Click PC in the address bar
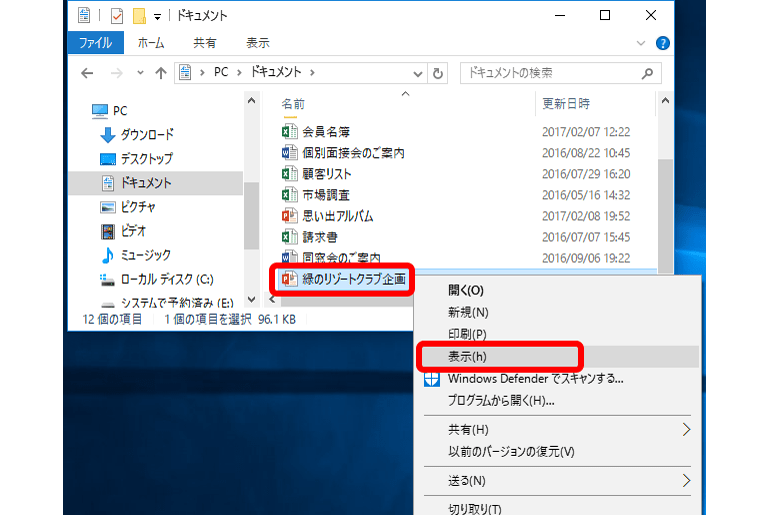The height and width of the screenshot is (515, 772). coord(221,72)
